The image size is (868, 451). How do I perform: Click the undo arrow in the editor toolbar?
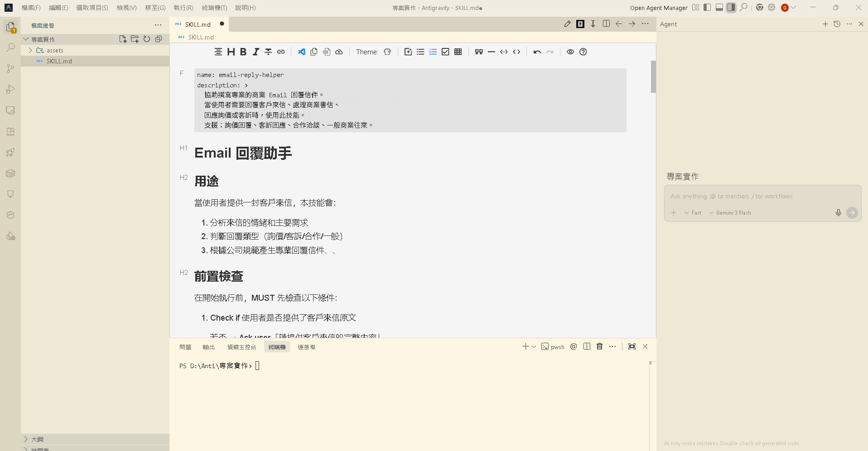[x=537, y=52]
